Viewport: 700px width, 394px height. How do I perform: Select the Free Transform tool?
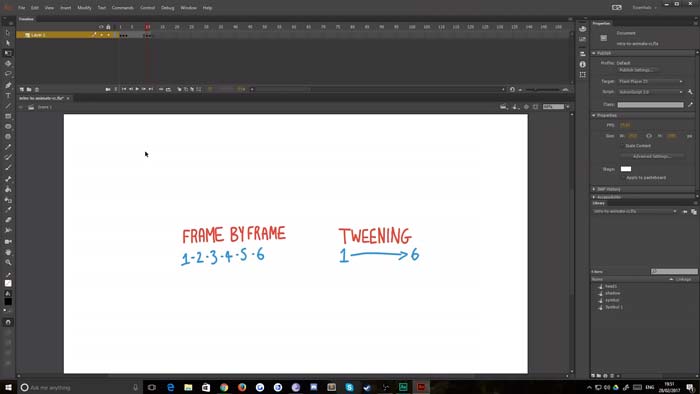coord(8,53)
